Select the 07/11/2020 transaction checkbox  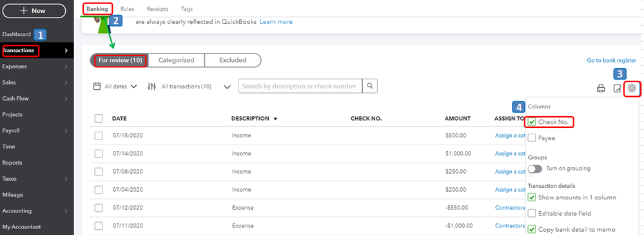pyautogui.click(x=99, y=226)
